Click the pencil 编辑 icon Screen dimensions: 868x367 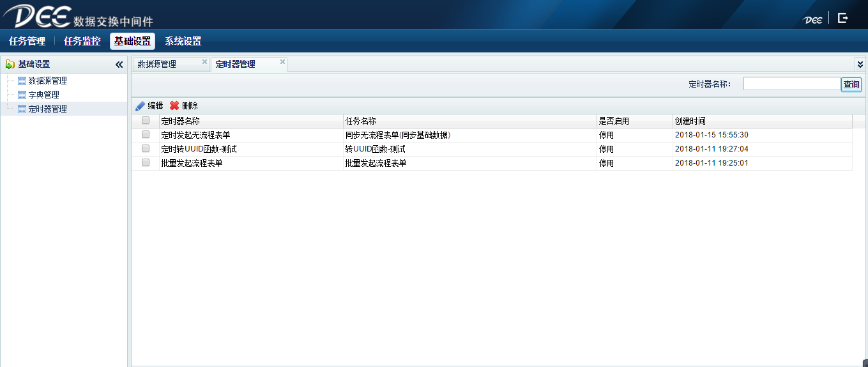tap(140, 106)
